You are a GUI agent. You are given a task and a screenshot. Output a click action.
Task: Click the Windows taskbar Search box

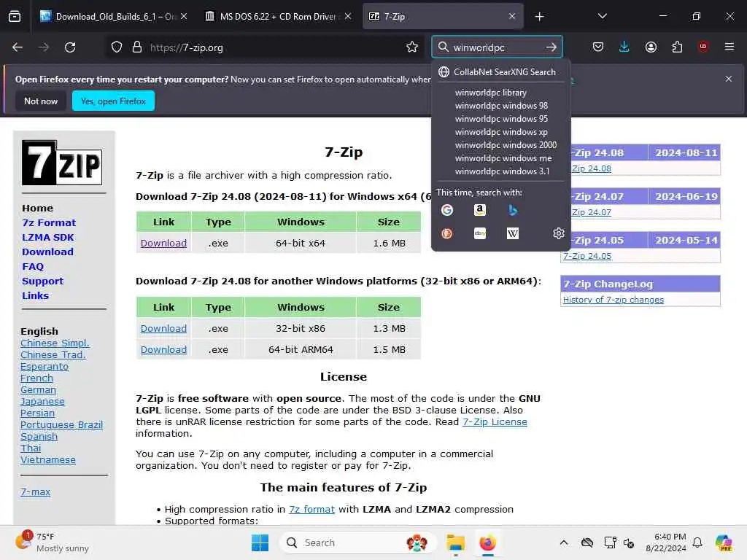[357, 542]
